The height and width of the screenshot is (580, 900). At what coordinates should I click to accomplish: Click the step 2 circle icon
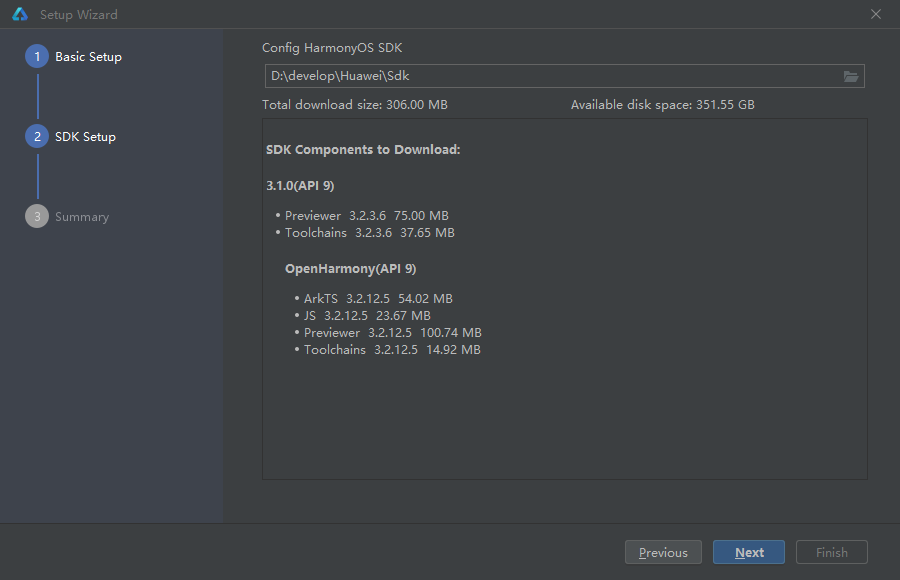click(37, 137)
